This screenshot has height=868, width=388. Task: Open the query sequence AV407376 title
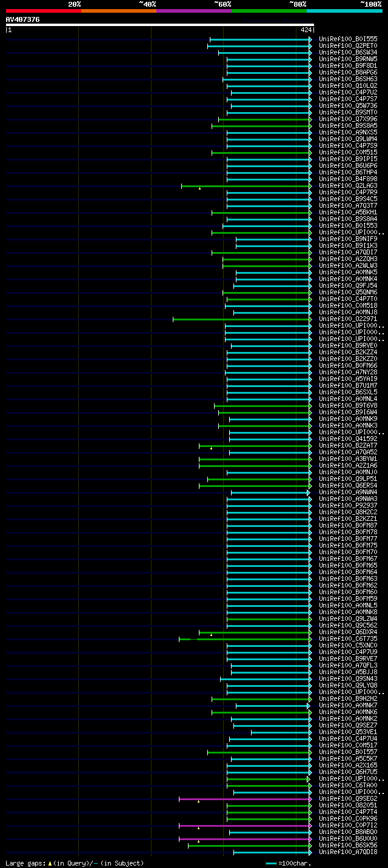click(23, 19)
